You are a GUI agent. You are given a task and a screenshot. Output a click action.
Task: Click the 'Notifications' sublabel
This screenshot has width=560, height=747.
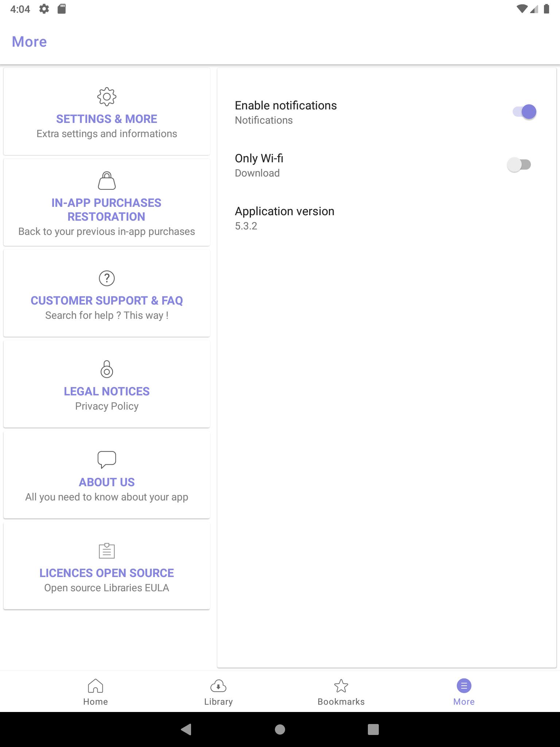point(264,120)
